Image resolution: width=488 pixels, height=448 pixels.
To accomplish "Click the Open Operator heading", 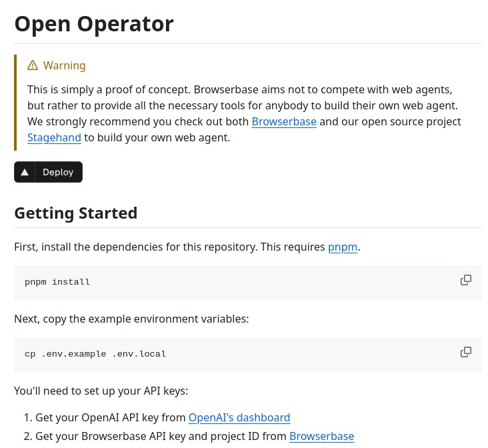I will 94,24.
